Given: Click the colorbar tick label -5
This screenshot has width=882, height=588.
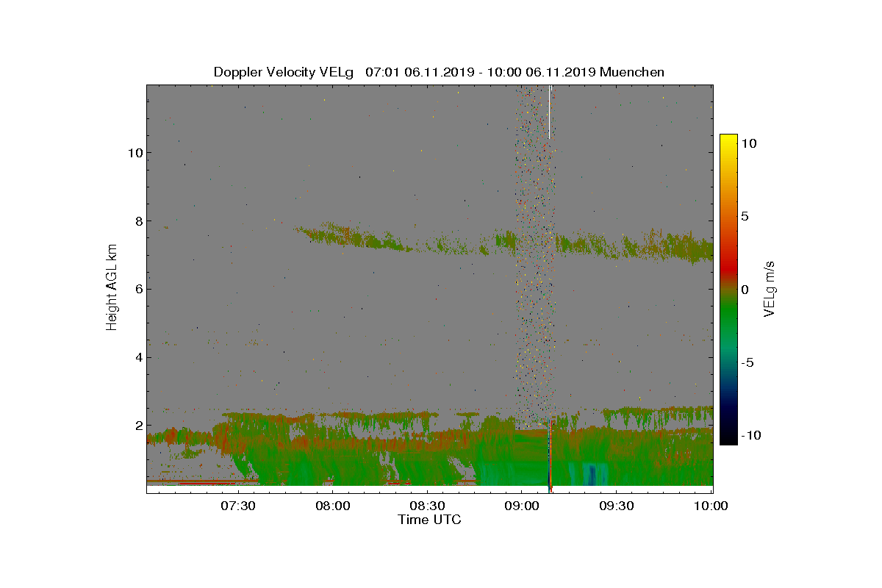Looking at the screenshot, I should point(747,362).
